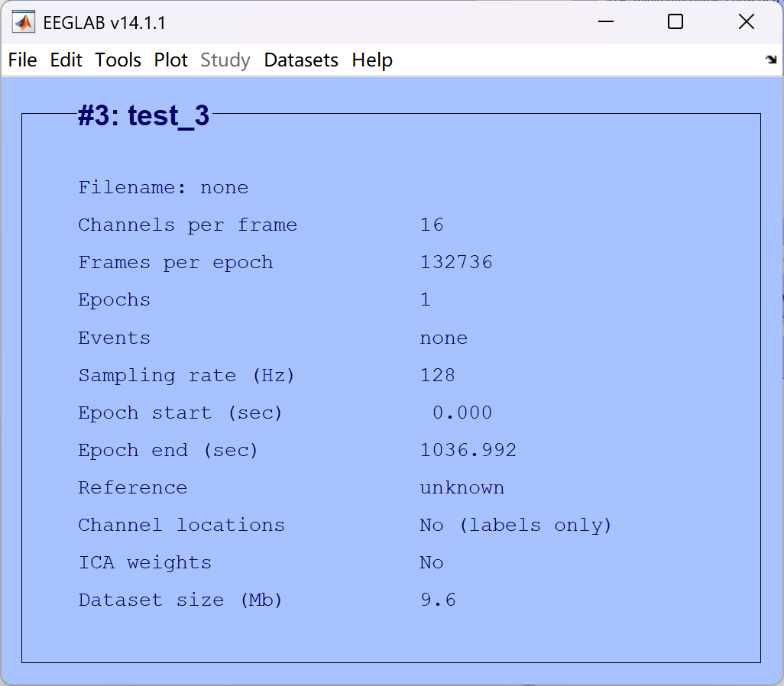Viewport: 784px width, 686px height.
Task: Click the sampling rate value '128'
Action: [x=438, y=376]
